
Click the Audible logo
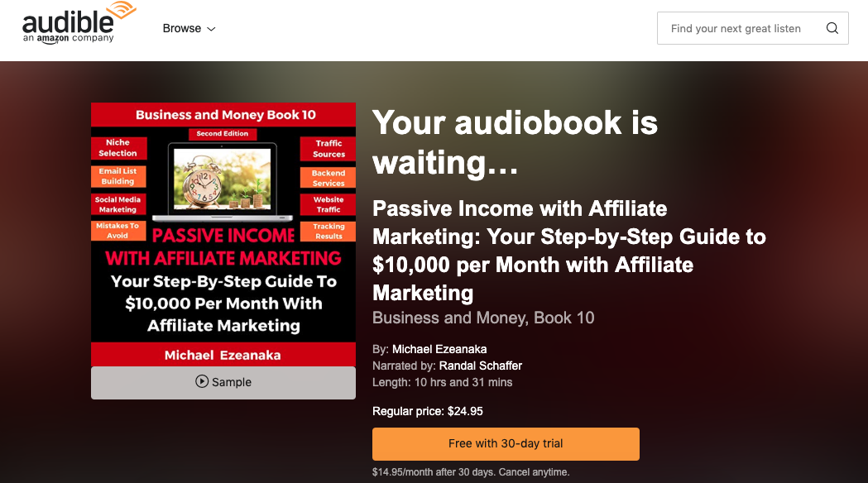point(79,23)
